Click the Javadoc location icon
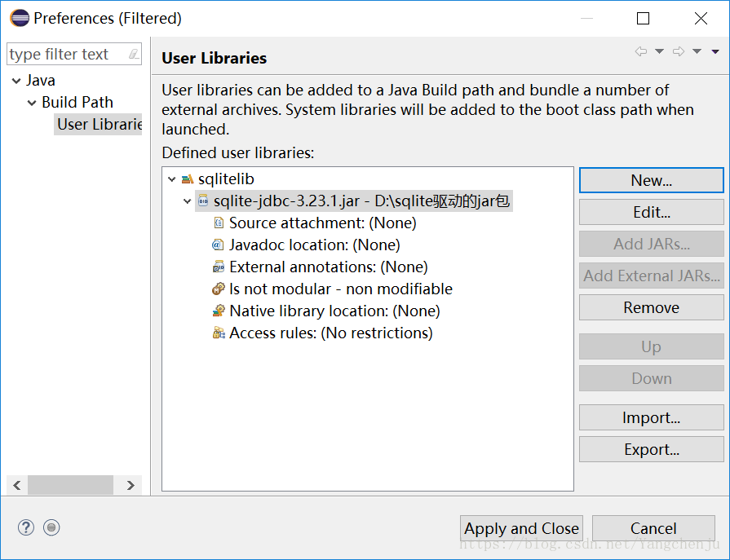The width and height of the screenshot is (730, 560). click(x=218, y=245)
